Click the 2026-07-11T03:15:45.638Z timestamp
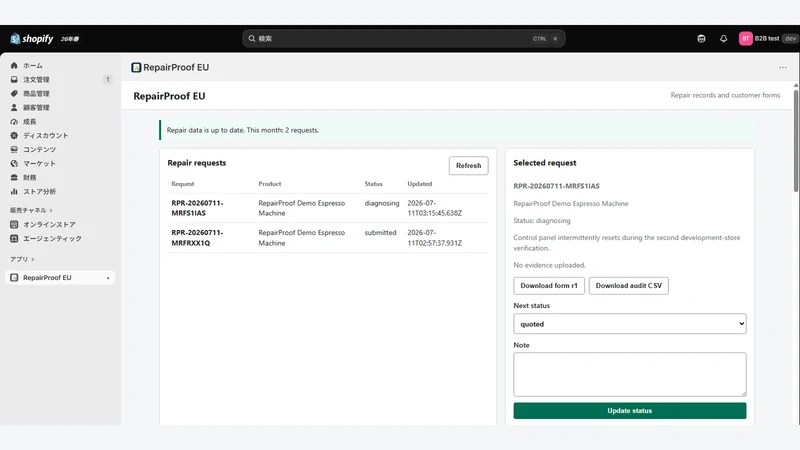 (434, 208)
